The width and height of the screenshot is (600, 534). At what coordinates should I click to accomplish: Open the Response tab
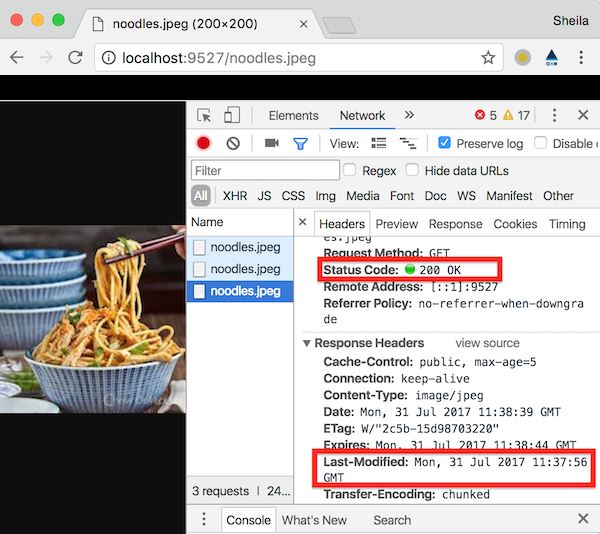(x=455, y=224)
